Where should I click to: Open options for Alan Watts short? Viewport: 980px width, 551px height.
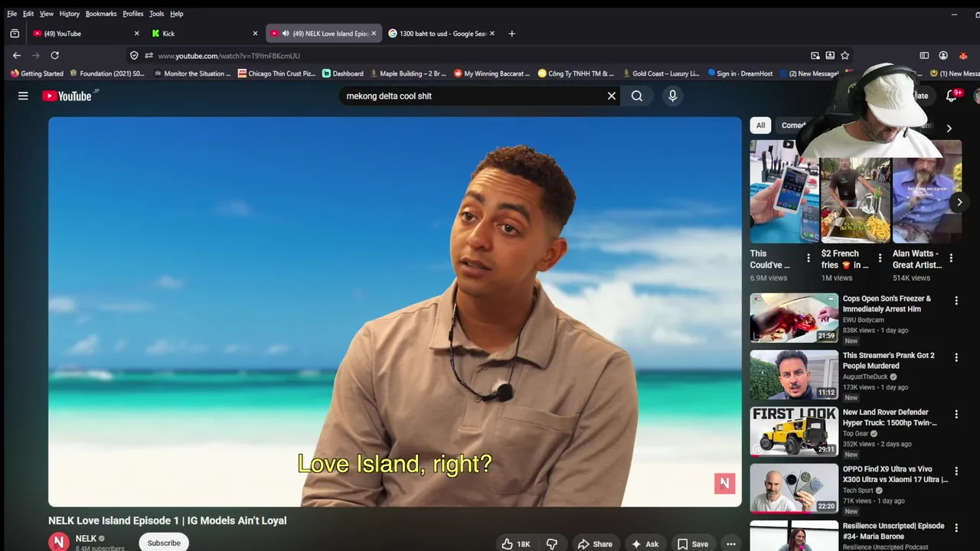(x=951, y=259)
